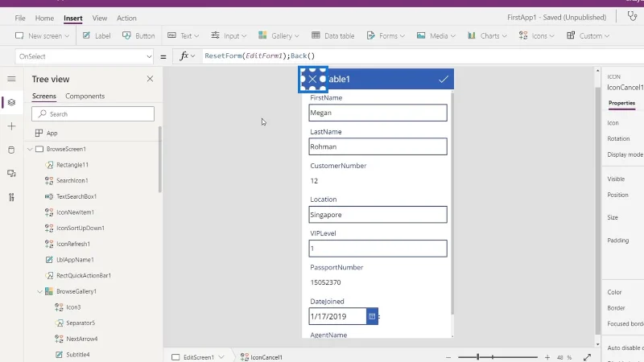Open the Text controls dropdown
The width and height of the screenshot is (644, 362).
pyautogui.click(x=184, y=35)
